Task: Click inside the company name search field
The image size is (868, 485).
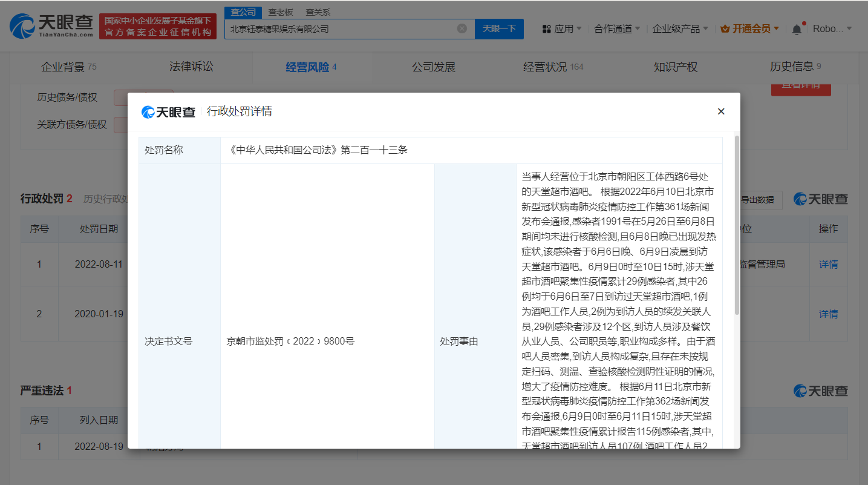Action: coord(339,28)
